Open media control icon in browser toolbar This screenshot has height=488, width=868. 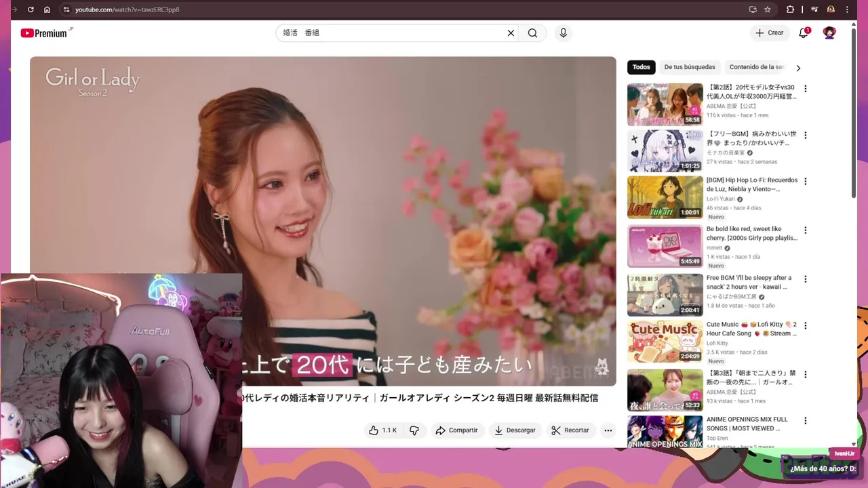814,9
